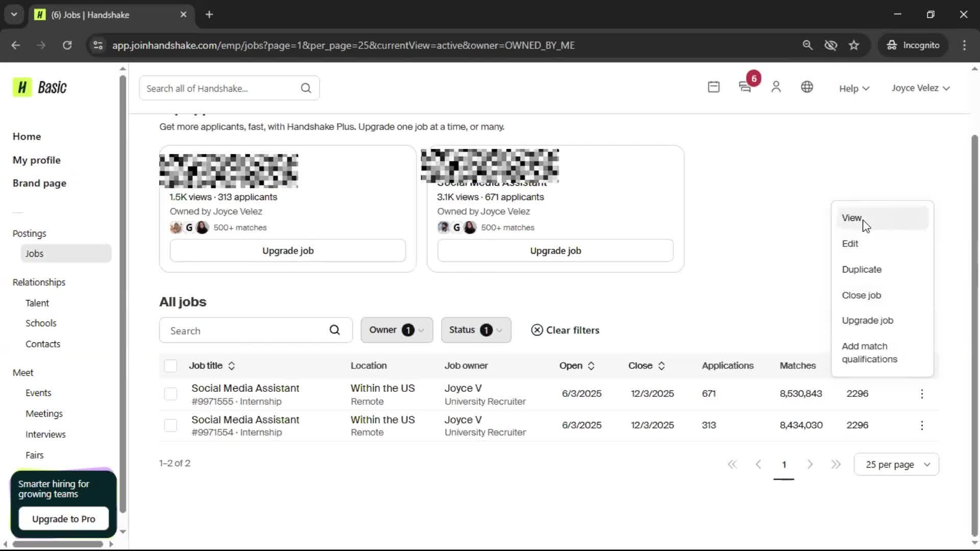Reload the page icon
The image size is (980, 551).
coord(67,45)
